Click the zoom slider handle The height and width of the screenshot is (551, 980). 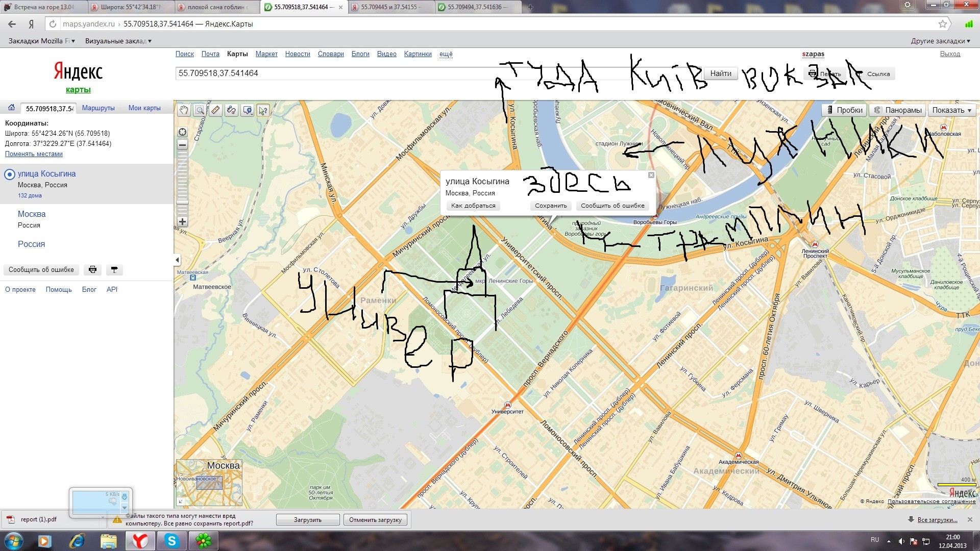[x=182, y=203]
